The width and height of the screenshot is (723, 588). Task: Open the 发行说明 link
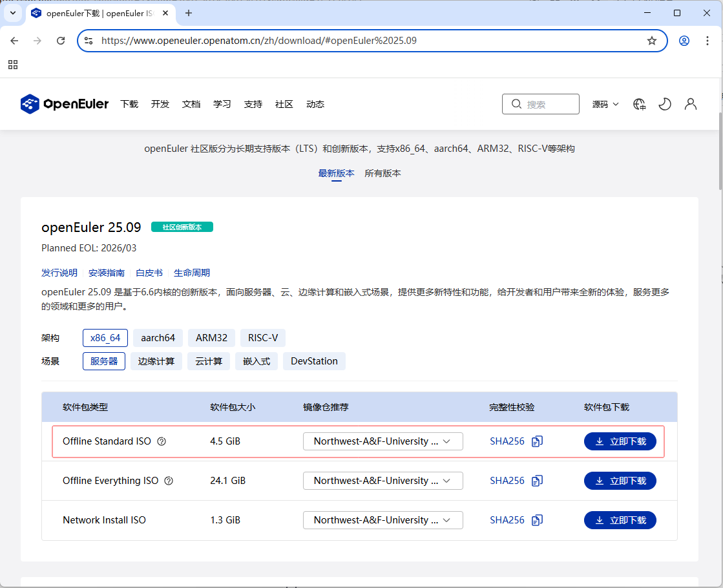pos(59,273)
